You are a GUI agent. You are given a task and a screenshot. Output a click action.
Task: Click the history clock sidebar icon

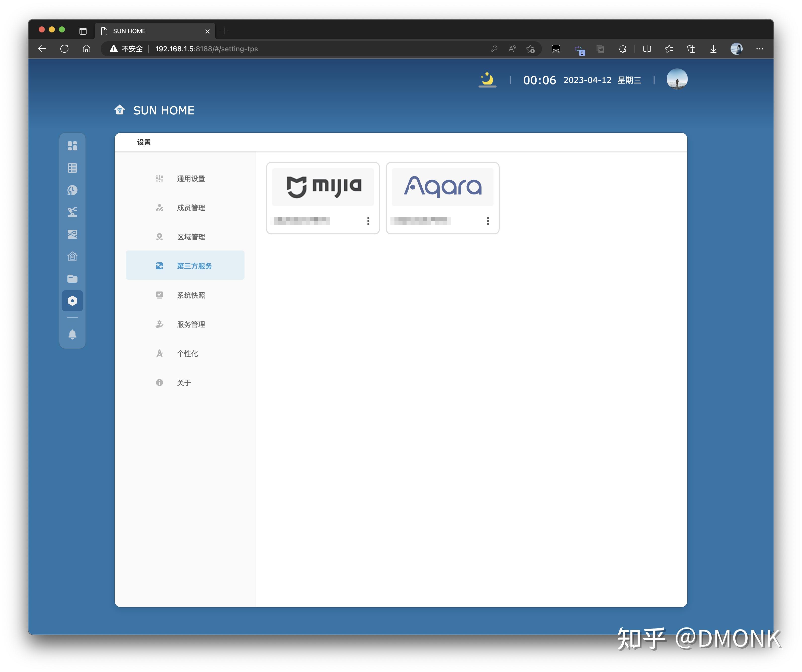[72, 190]
